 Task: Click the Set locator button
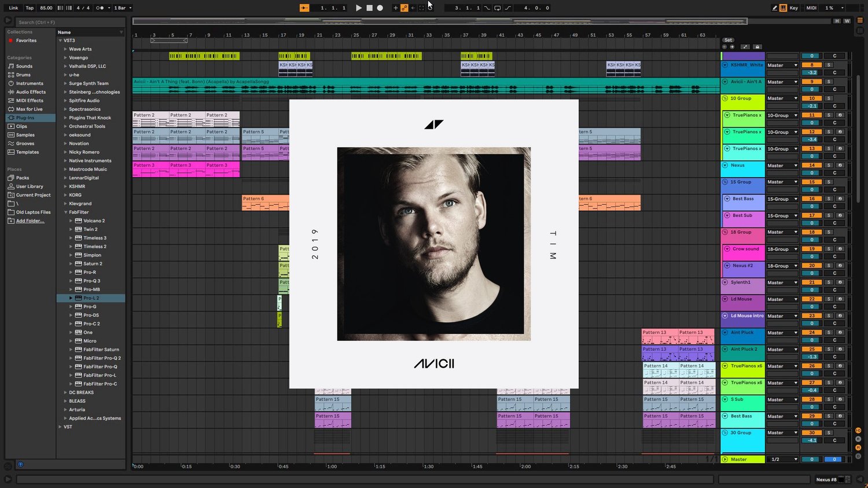[728, 41]
